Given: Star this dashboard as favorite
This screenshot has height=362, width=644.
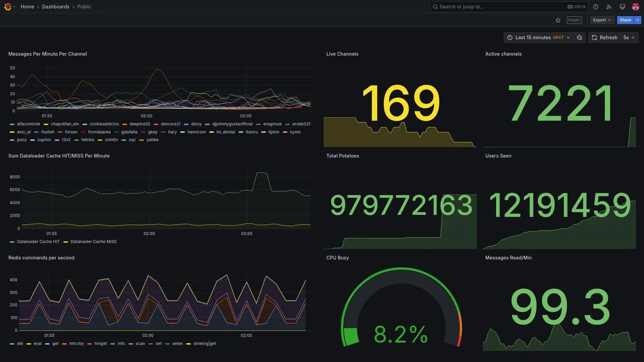Looking at the screenshot, I should [x=558, y=20].
